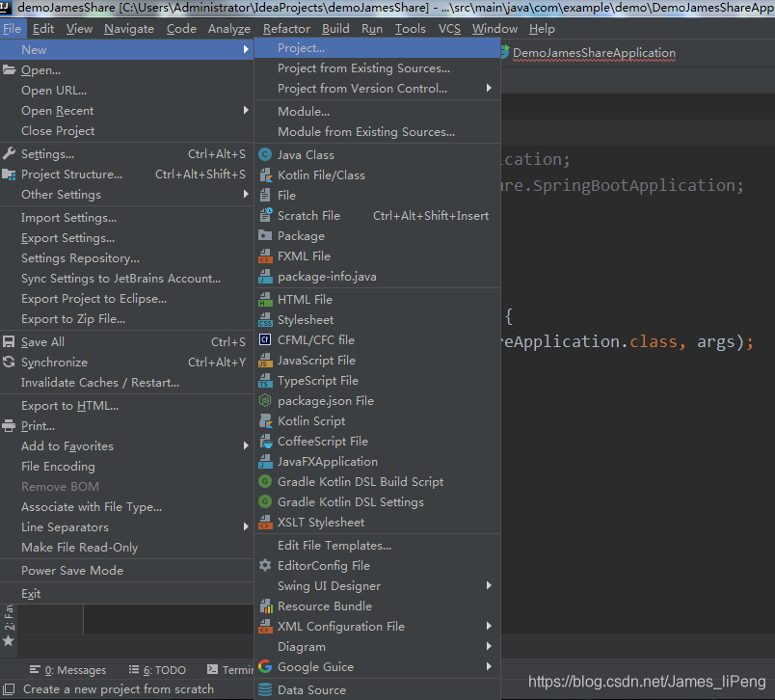Click the Google Guice icon
The width and height of the screenshot is (775, 700).
tap(265, 667)
